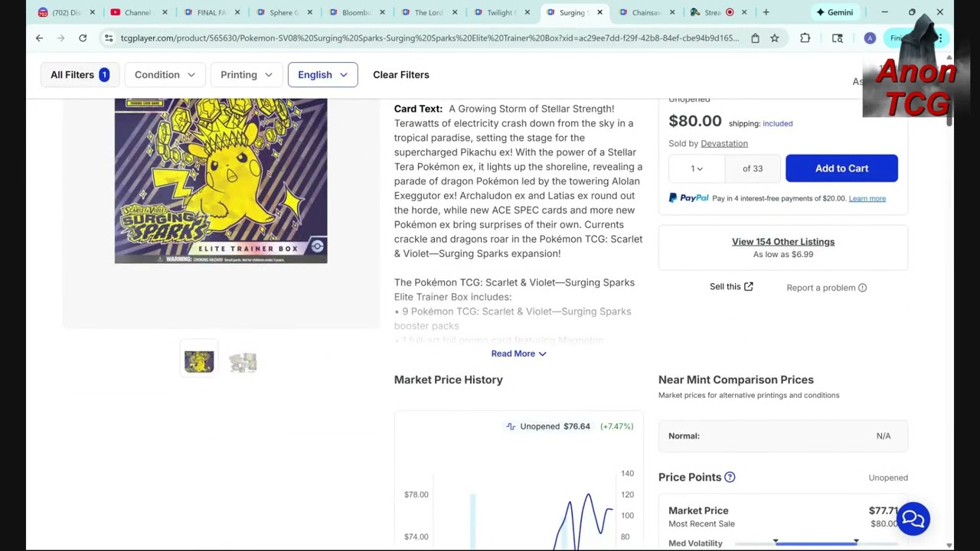Click the address bar URL field

(x=429, y=37)
